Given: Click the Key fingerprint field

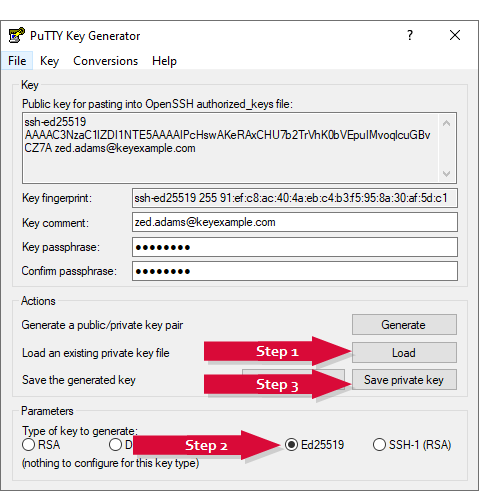Looking at the screenshot, I should pos(295,198).
